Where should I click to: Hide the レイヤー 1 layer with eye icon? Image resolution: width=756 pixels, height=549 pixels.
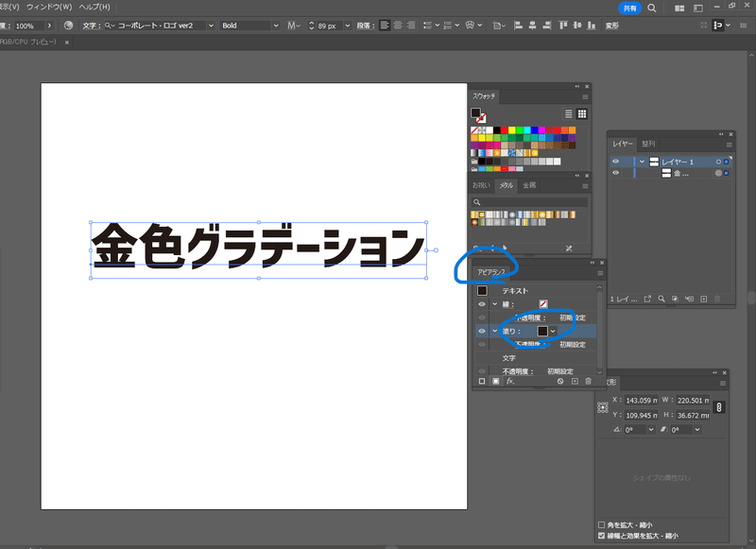pyautogui.click(x=616, y=162)
